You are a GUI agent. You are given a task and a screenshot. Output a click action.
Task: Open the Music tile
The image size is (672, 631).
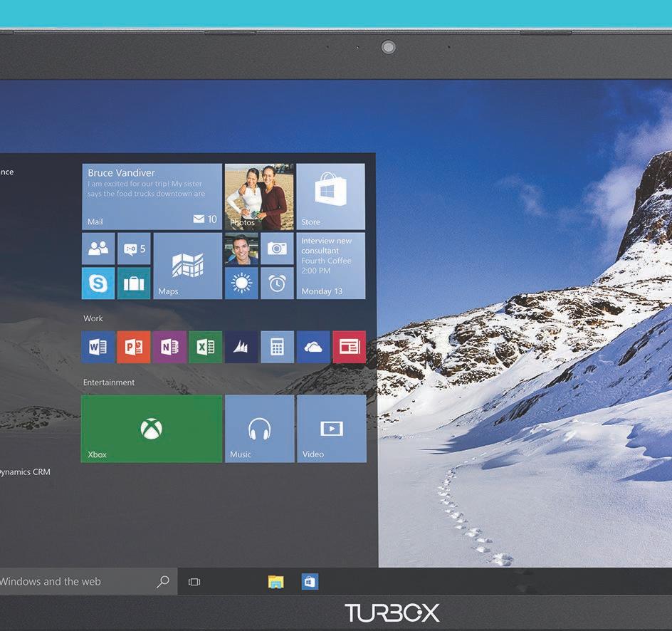pos(260,429)
